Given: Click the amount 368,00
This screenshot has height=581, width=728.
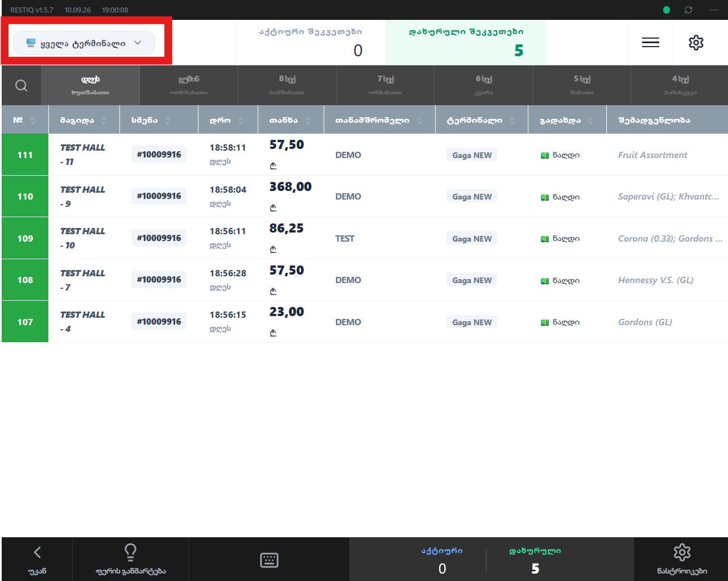Looking at the screenshot, I should (291, 186).
